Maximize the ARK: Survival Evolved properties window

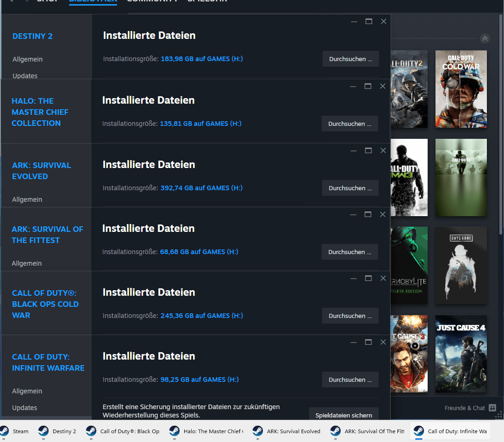click(368, 150)
